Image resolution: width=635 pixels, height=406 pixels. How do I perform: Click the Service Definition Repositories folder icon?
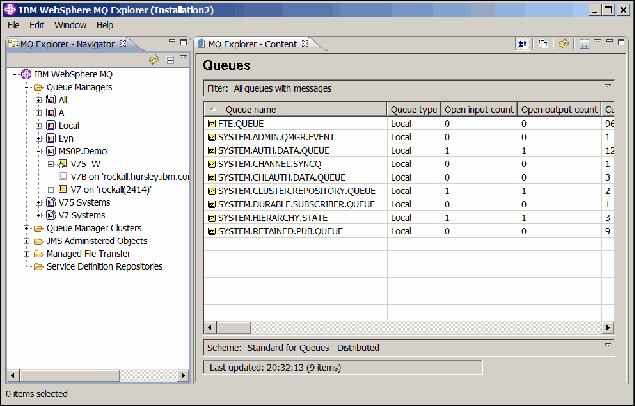38,267
